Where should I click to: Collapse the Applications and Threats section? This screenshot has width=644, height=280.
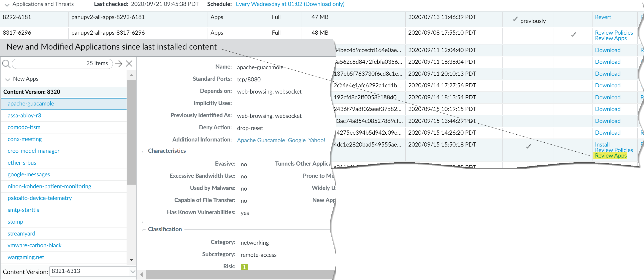point(7,5)
